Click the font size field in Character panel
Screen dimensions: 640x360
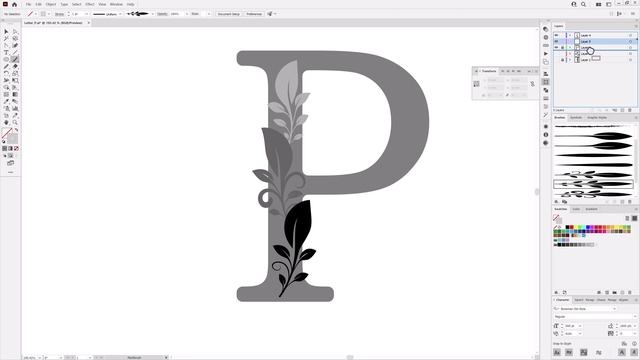(570, 326)
